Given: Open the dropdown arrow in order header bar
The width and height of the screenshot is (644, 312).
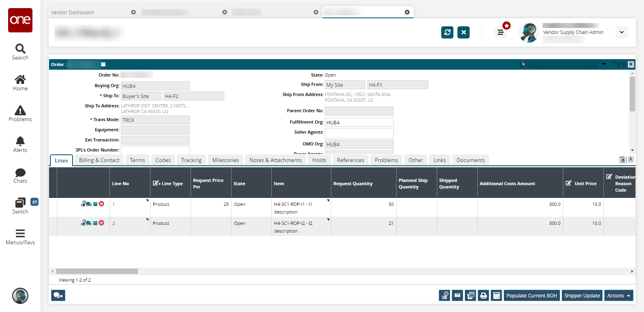Looking at the screenshot, I should click(x=603, y=64).
